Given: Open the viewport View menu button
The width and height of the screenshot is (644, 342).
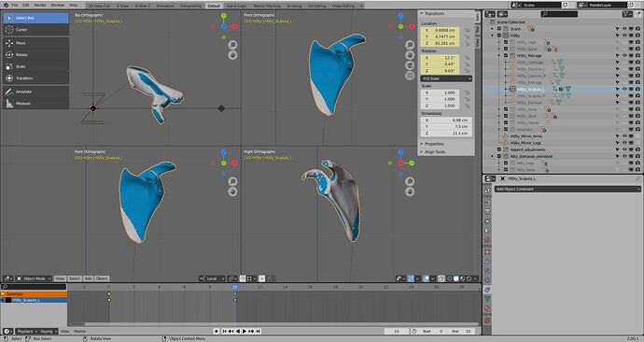Looking at the screenshot, I should pos(60,278).
